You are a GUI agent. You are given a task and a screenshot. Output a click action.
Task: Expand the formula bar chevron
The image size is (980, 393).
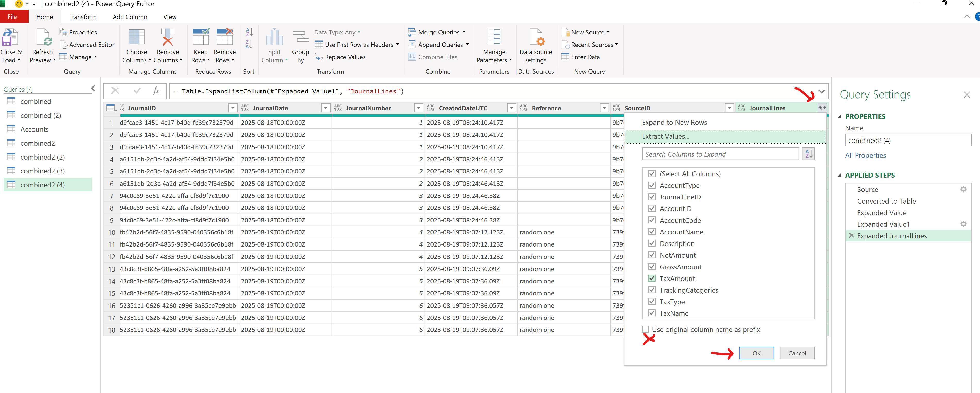tap(821, 92)
